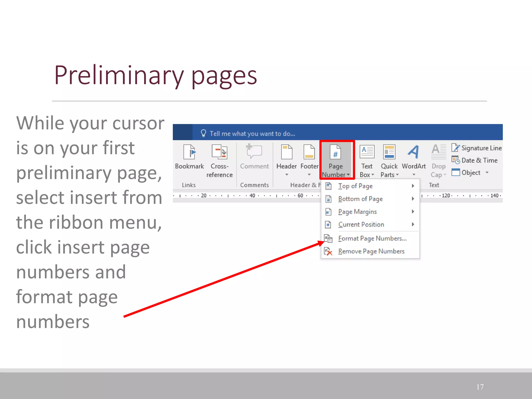Open the Text Box dropdown arrow

373,175
